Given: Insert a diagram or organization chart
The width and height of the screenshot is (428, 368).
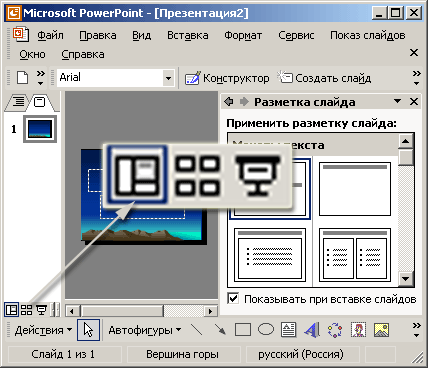Looking at the screenshot, I should [335, 330].
